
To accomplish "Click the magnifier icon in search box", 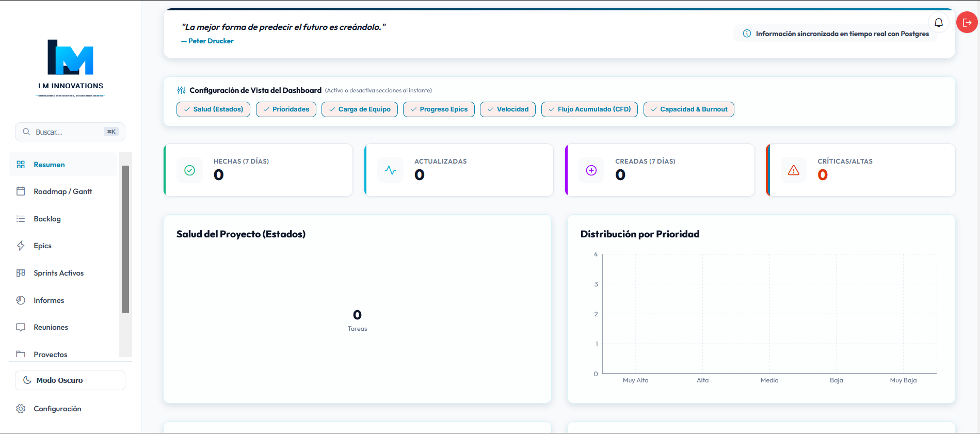I will click(x=26, y=132).
